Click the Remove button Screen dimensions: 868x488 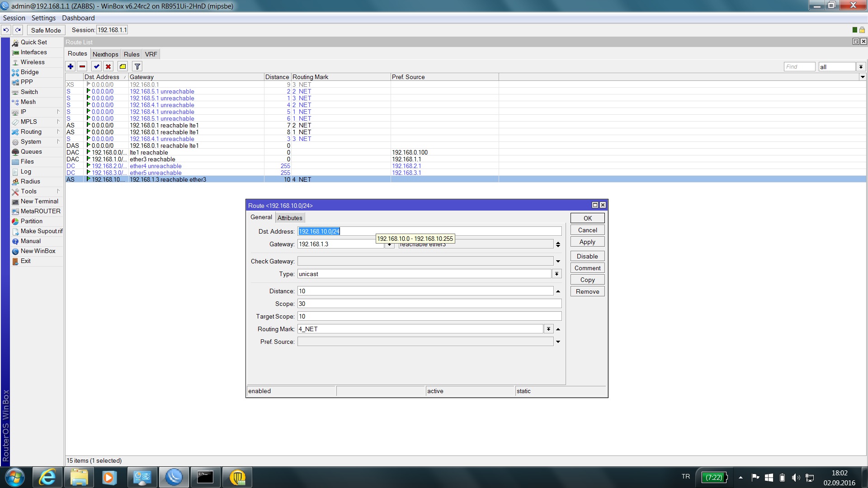click(x=587, y=291)
